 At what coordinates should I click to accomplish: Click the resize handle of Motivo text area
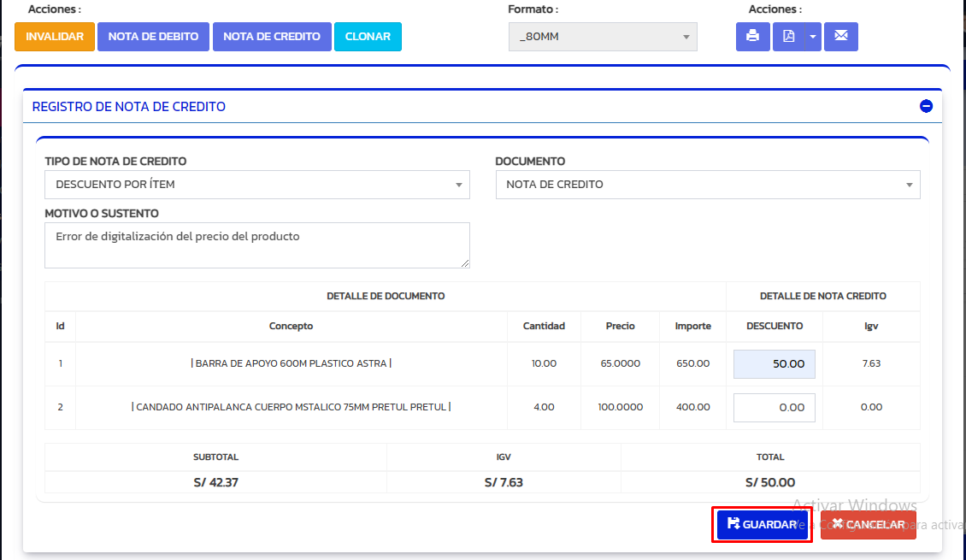pos(465,263)
